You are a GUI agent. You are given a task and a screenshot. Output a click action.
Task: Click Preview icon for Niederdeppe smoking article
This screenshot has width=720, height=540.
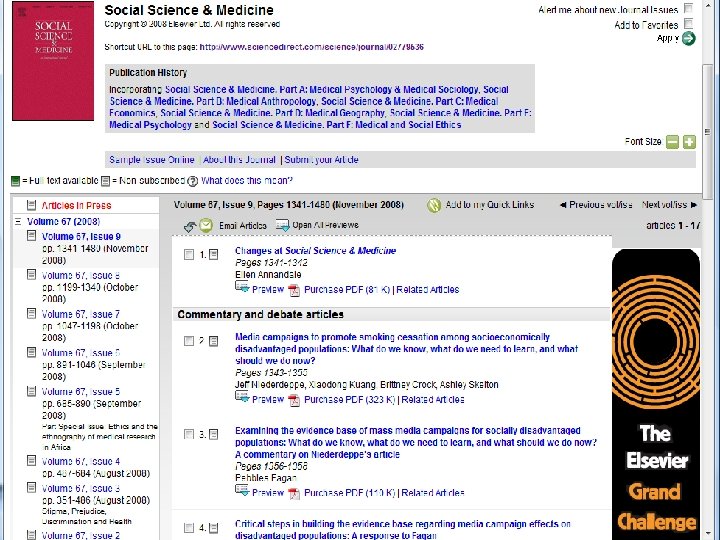tap(242, 399)
